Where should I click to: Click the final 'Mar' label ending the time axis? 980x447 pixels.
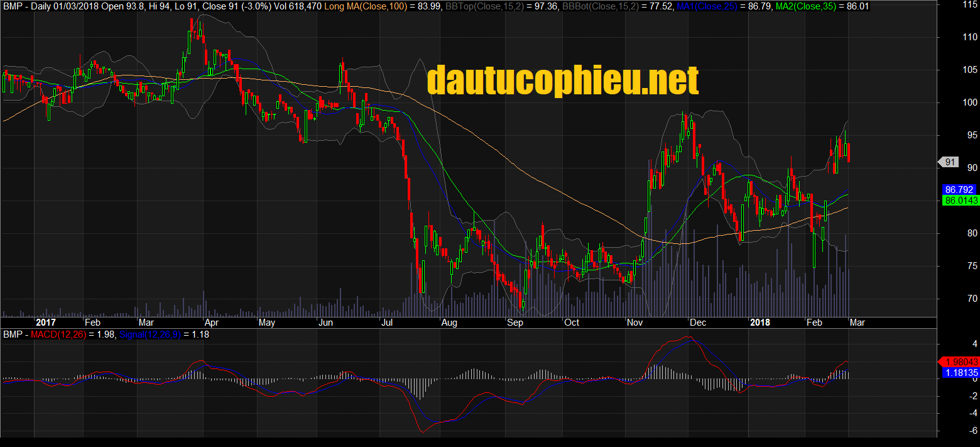pyautogui.click(x=857, y=323)
